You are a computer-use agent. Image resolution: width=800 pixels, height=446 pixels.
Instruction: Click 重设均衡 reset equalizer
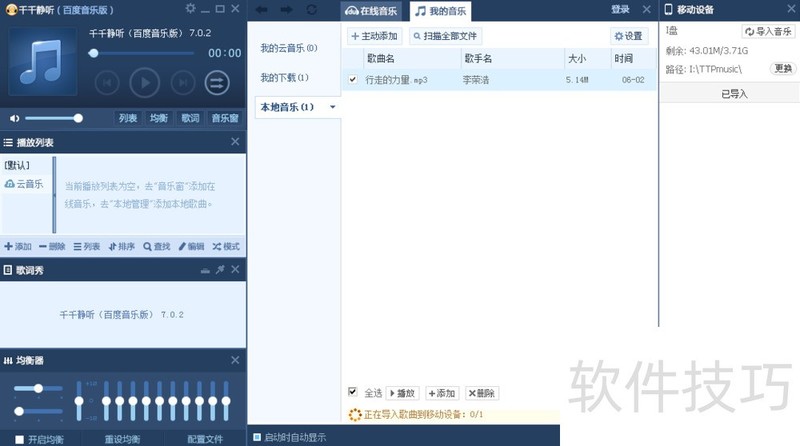point(122,439)
